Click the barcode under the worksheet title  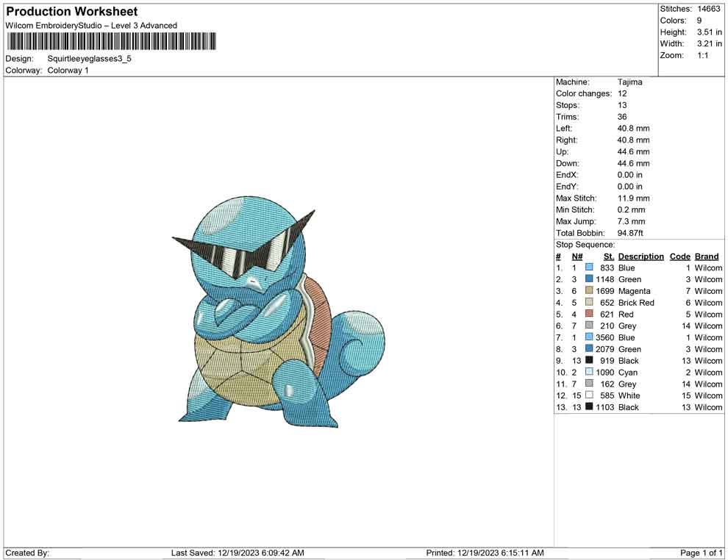point(111,41)
